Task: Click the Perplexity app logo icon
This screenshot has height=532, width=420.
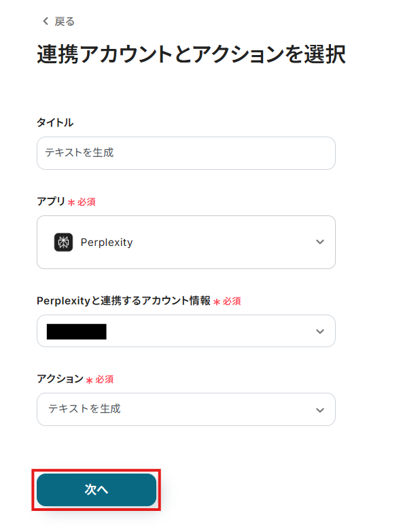Action: 63,242
